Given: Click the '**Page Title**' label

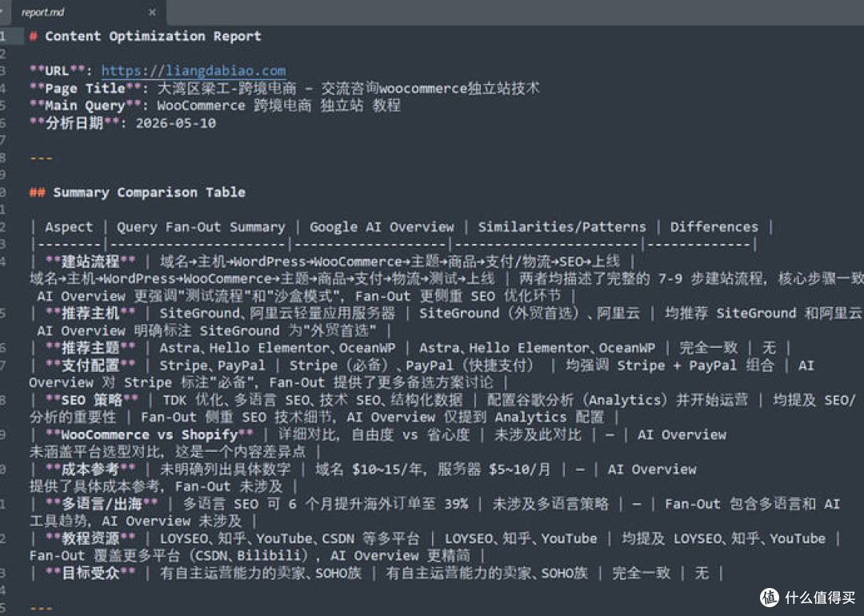Looking at the screenshot, I should click(x=86, y=89).
